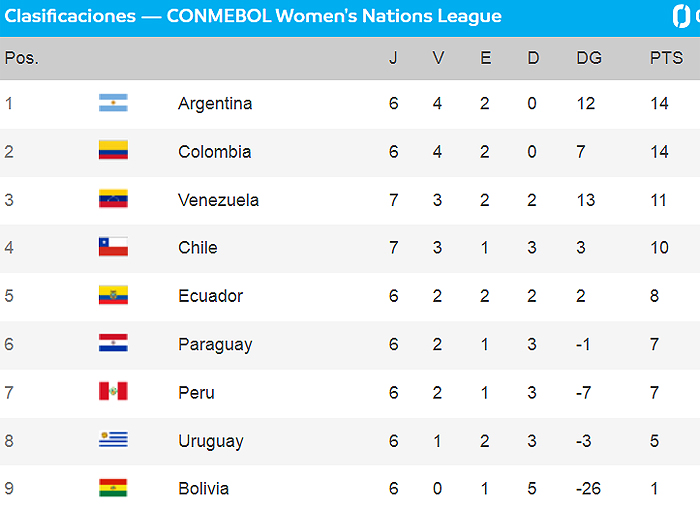Click Chile's flag icon
The width and height of the screenshot is (700, 509).
point(113,247)
